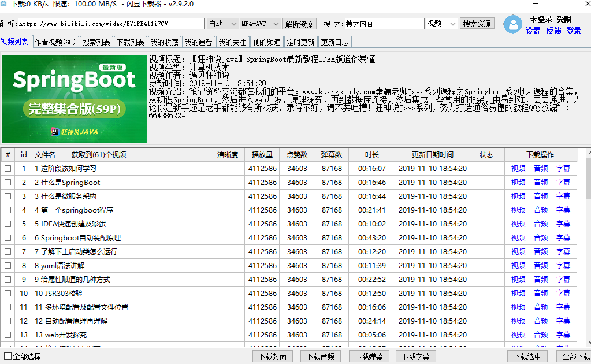The height and width of the screenshot is (364, 591).
Task: Switch to 定时更新 tab
Action: (301, 42)
